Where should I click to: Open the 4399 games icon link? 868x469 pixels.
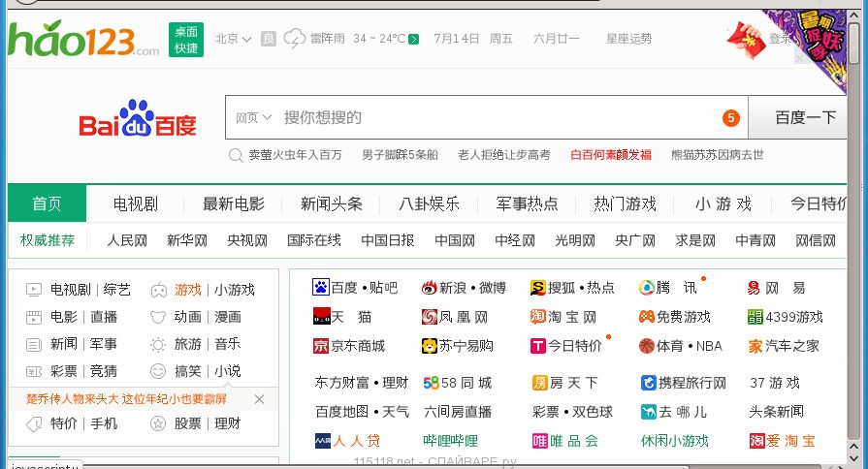click(755, 317)
